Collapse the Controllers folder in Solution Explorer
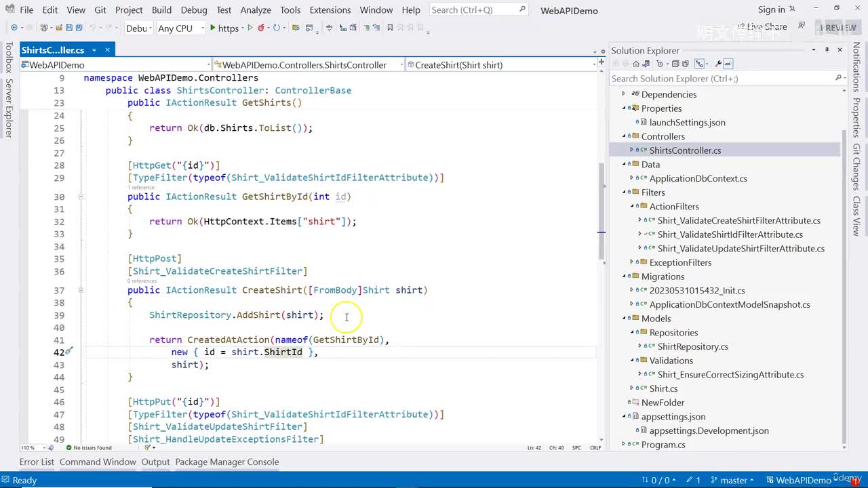This screenshot has width=868, height=488. (623, 136)
